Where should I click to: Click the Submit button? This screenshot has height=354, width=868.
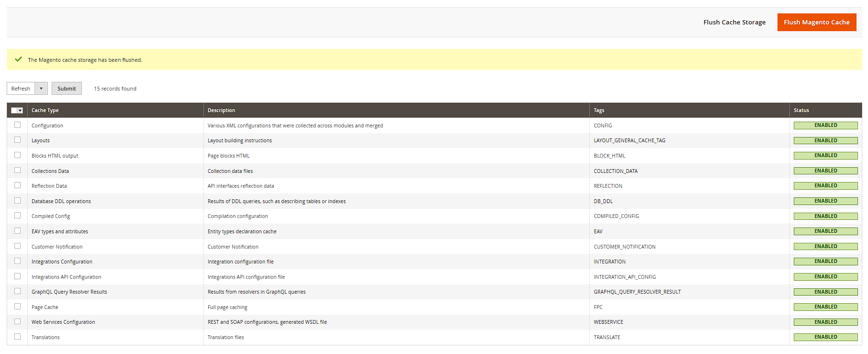(x=67, y=89)
